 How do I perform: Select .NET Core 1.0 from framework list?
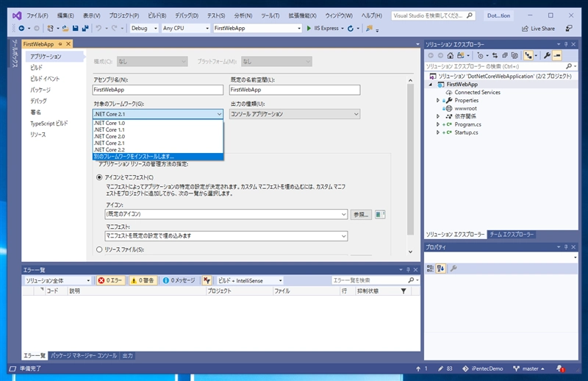[x=157, y=123]
